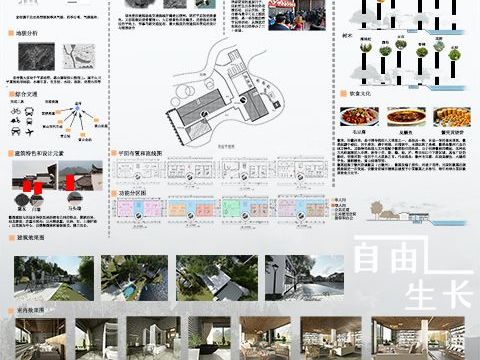
Task: Click the orange marker beside 综合交通
Action: click(x=11, y=94)
